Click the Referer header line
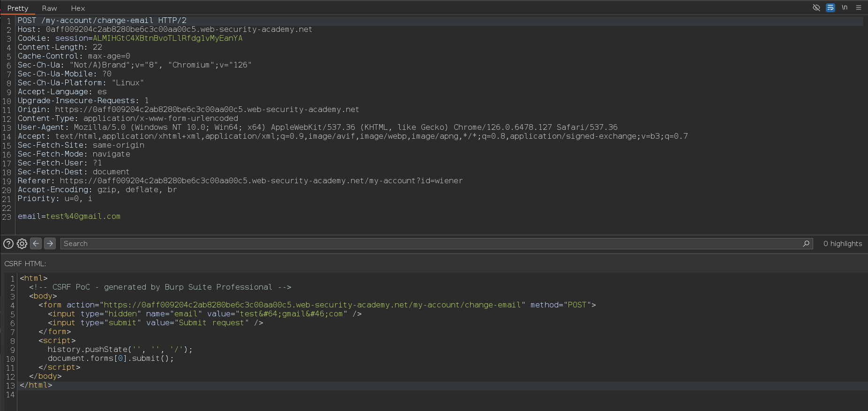Viewport: 868px width, 411px height. pos(240,181)
